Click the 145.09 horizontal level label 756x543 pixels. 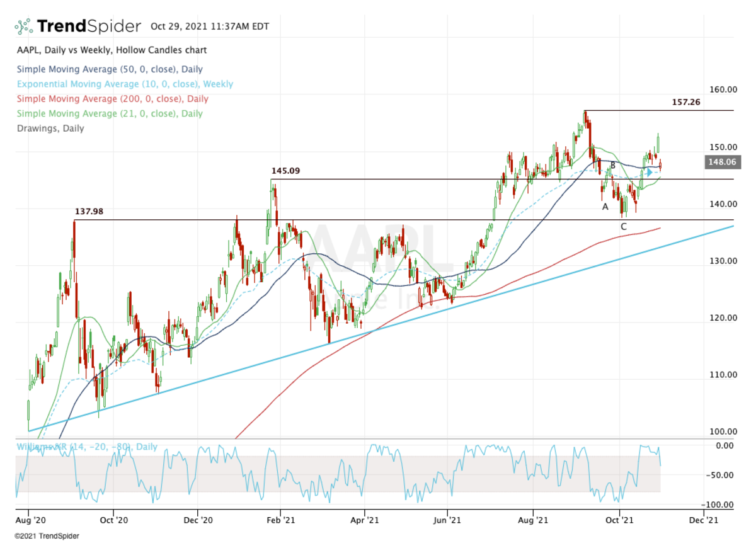285,170
